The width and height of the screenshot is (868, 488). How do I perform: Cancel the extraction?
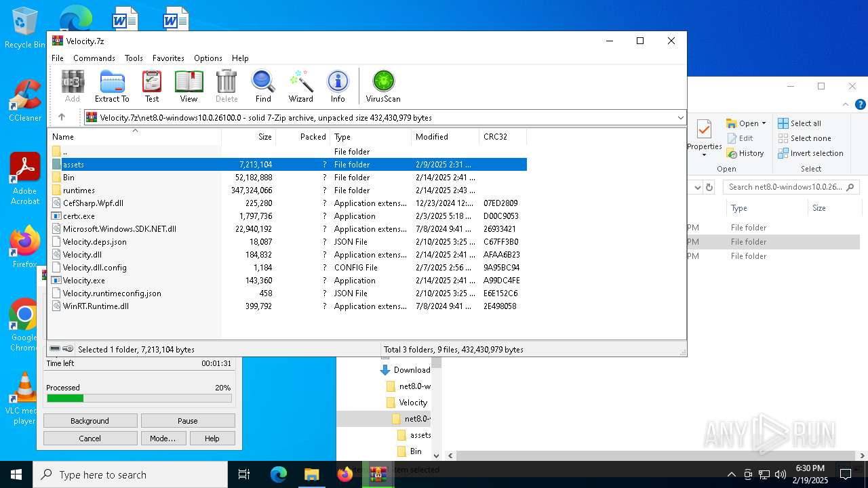click(90, 439)
